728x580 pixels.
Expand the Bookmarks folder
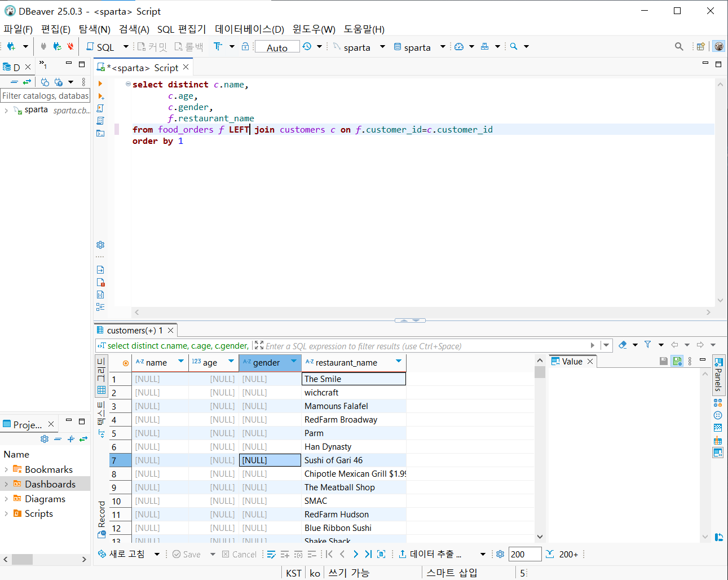(x=6, y=469)
